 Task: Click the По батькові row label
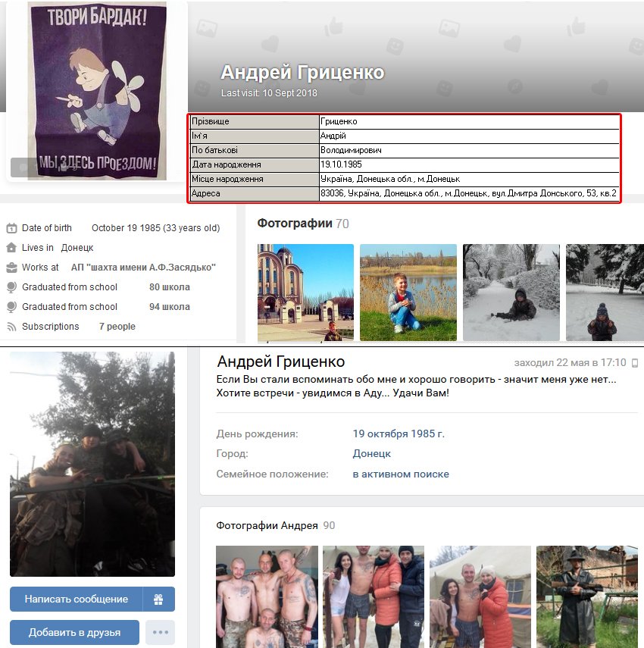254,150
